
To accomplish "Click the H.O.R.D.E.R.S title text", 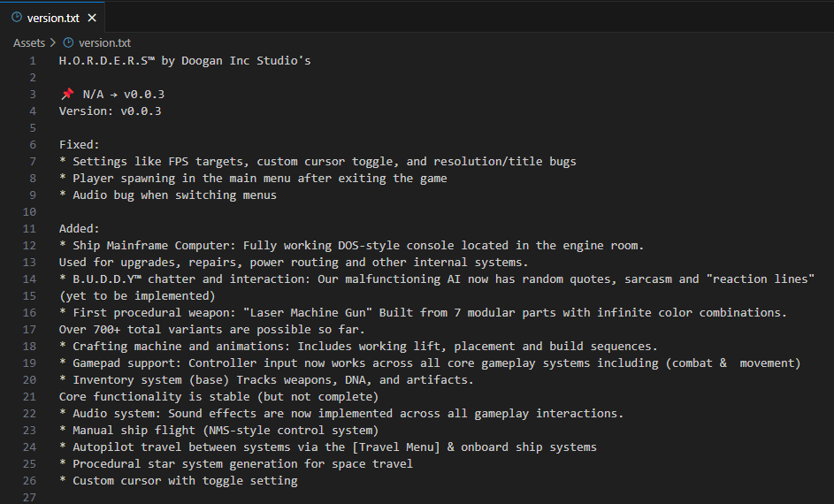I will [106, 61].
